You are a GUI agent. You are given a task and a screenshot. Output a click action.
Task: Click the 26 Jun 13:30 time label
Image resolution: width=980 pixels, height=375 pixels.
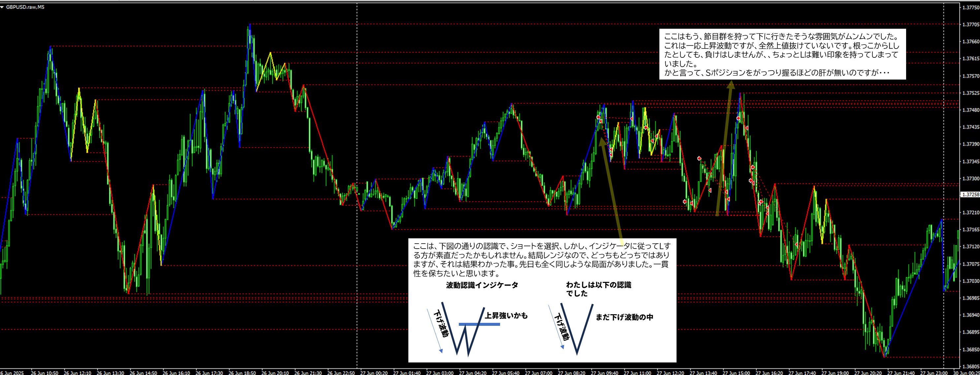point(111,373)
